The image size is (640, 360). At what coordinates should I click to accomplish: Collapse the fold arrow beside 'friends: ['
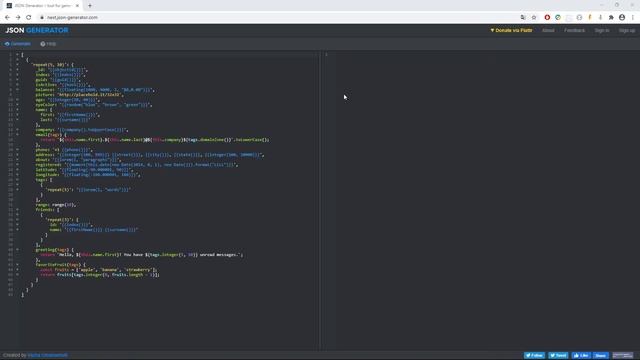point(17,209)
